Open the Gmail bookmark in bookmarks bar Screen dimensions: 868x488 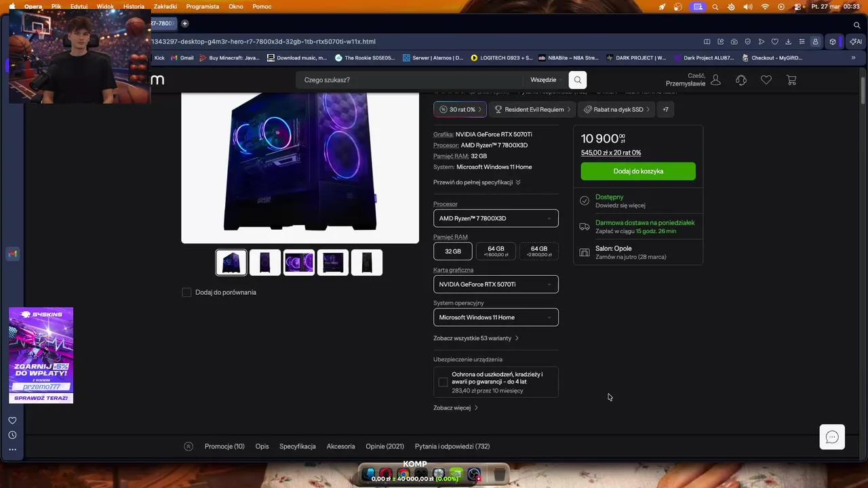(x=182, y=58)
